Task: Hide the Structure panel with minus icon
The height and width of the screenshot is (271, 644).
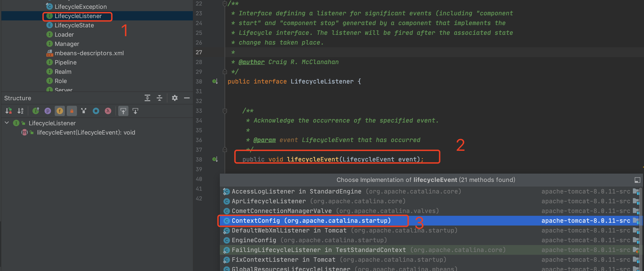Action: pos(187,98)
